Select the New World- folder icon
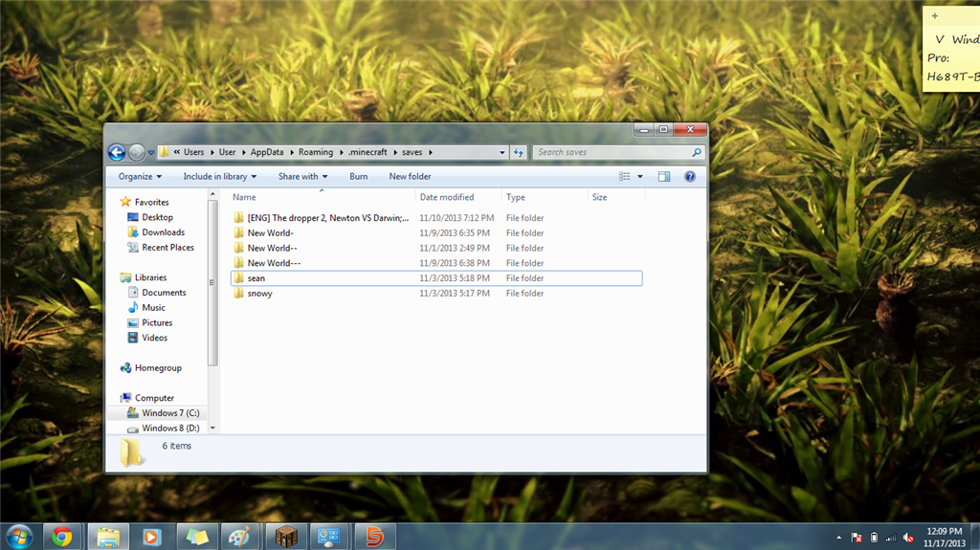 pyautogui.click(x=238, y=232)
